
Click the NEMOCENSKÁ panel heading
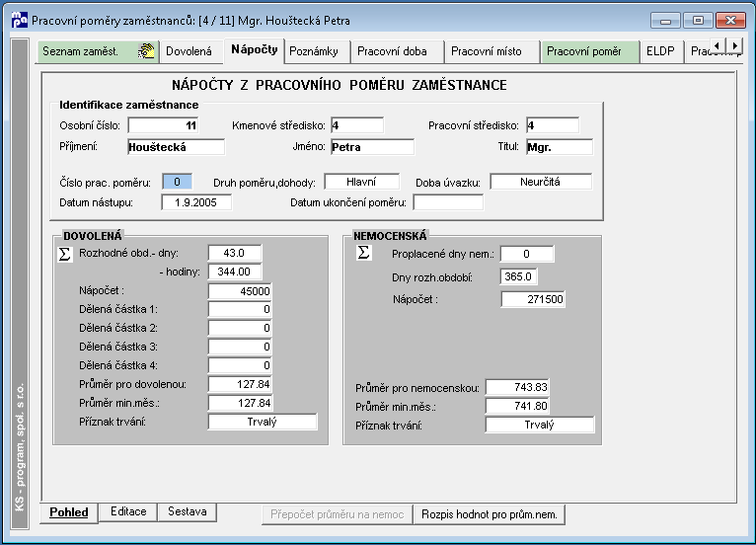coord(390,236)
